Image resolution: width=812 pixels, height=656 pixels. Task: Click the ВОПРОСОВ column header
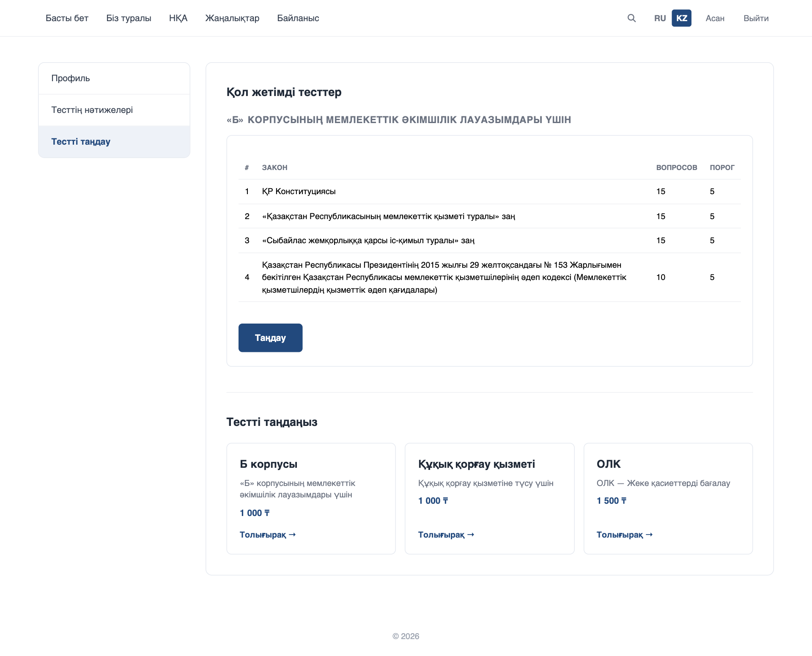tap(676, 167)
